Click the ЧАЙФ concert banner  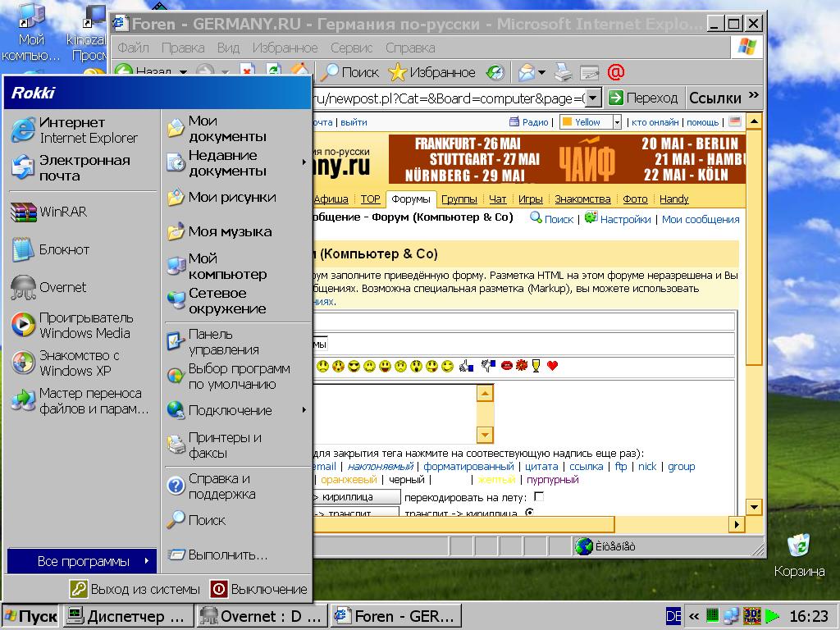tap(567, 159)
